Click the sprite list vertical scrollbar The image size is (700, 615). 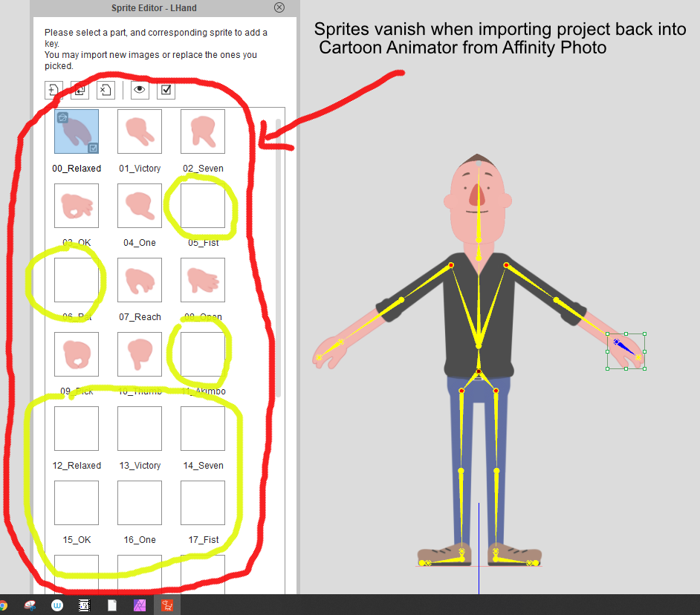point(278,258)
